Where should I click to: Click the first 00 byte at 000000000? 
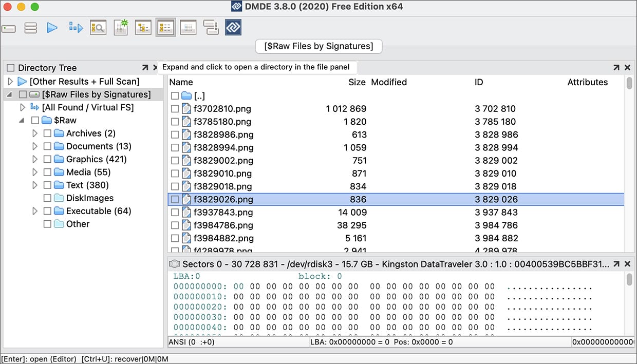pyautogui.click(x=239, y=286)
